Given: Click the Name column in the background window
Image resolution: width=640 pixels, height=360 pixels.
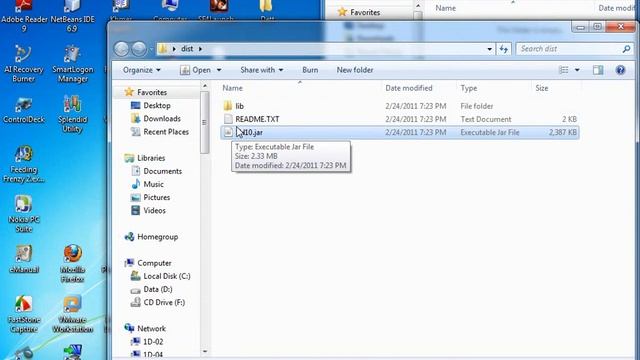Looking at the screenshot, I should pyautogui.click(x=445, y=8).
